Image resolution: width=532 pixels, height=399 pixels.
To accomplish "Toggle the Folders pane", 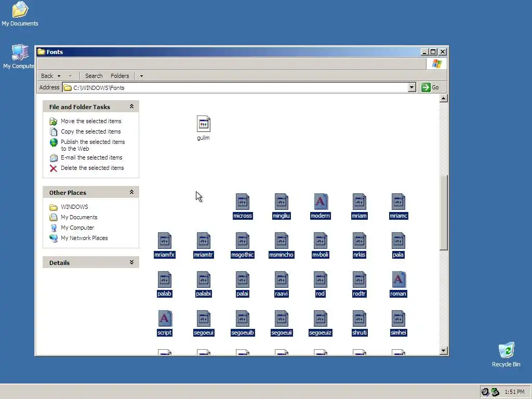I will (x=120, y=76).
